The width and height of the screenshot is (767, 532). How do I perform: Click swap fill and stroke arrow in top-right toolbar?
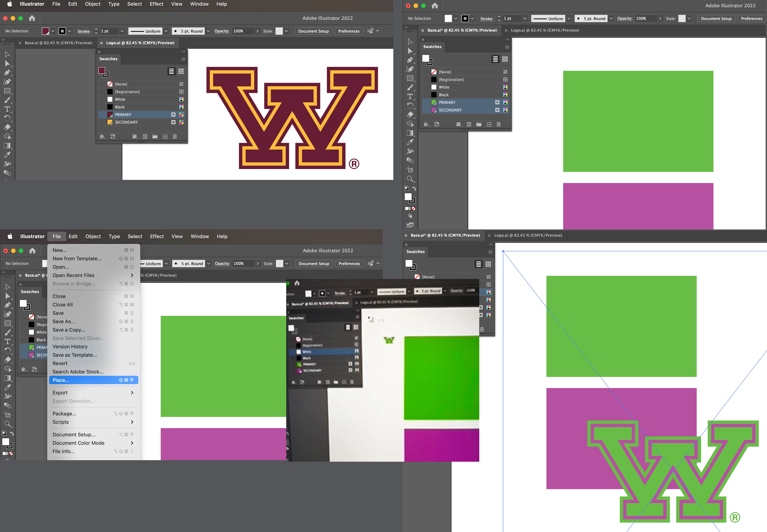tap(414, 188)
